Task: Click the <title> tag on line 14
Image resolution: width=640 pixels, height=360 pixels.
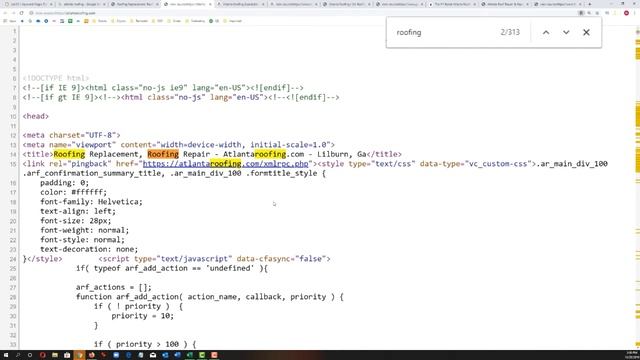Action: click(x=38, y=154)
